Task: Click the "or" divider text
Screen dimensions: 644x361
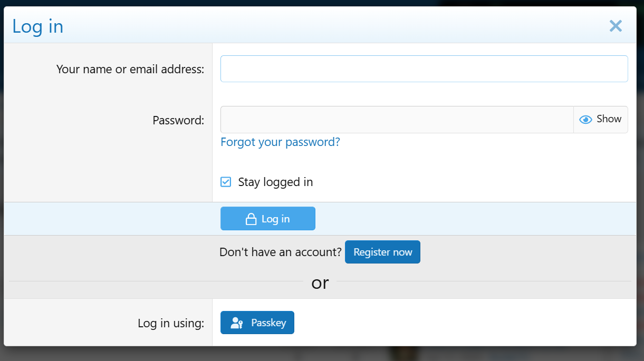Action: tap(320, 283)
